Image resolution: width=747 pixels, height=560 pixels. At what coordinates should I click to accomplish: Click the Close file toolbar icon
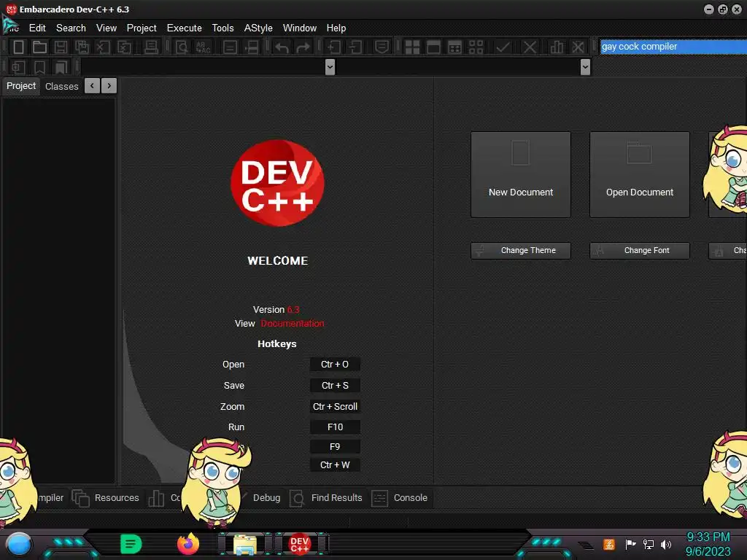(103, 47)
